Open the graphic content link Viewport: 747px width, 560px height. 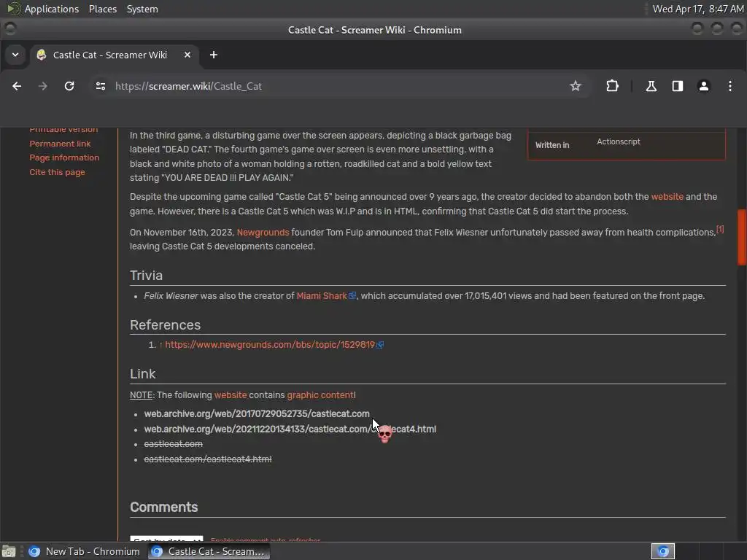[x=320, y=395]
